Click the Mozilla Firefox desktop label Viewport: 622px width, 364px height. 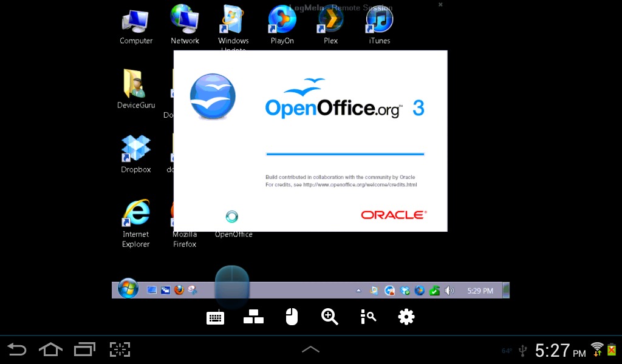[x=185, y=239]
